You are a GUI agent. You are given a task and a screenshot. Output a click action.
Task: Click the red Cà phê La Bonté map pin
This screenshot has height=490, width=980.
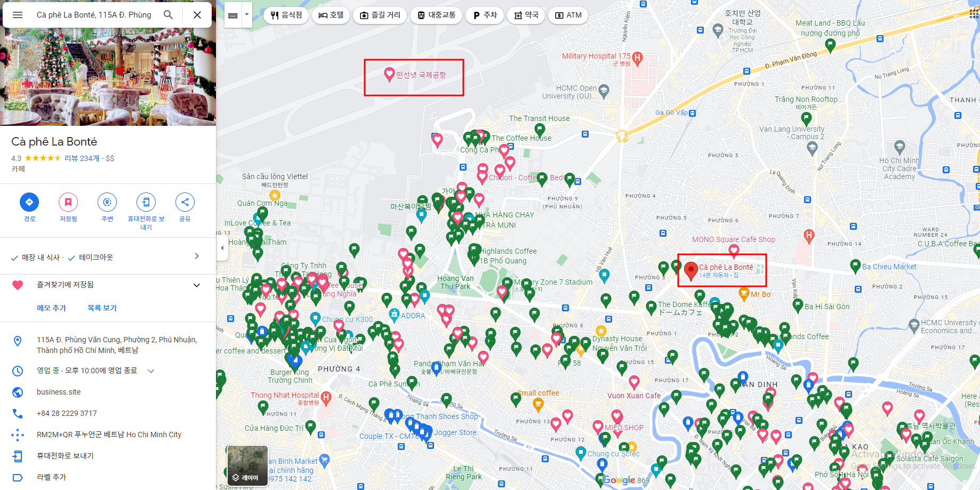coord(691,270)
